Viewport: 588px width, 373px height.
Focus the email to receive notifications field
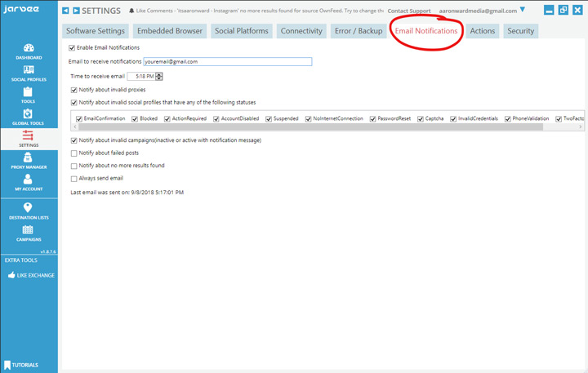coord(228,62)
